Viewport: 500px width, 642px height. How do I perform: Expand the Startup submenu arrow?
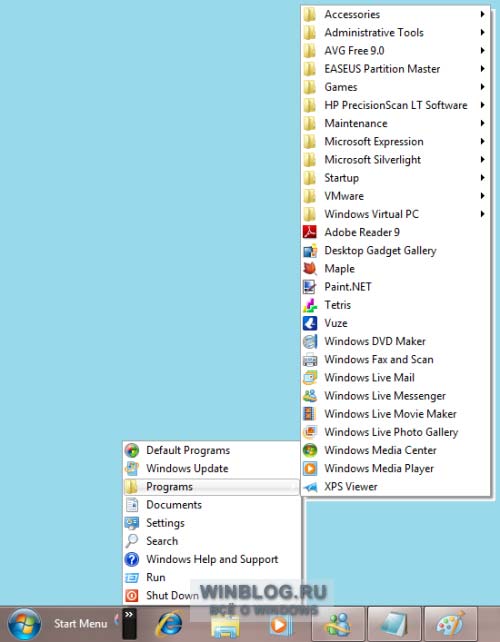(x=482, y=178)
